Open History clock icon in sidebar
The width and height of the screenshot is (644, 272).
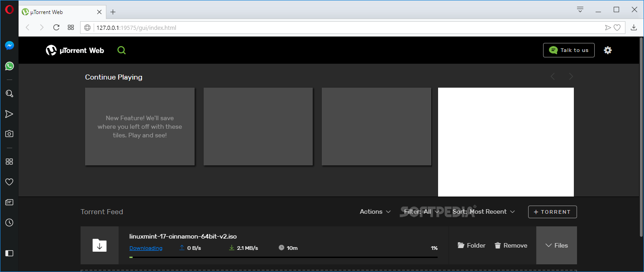point(9,223)
